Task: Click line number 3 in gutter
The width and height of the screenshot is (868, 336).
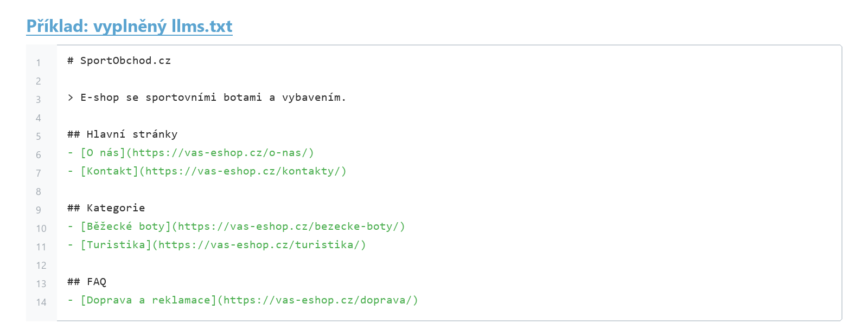Action: point(39,100)
